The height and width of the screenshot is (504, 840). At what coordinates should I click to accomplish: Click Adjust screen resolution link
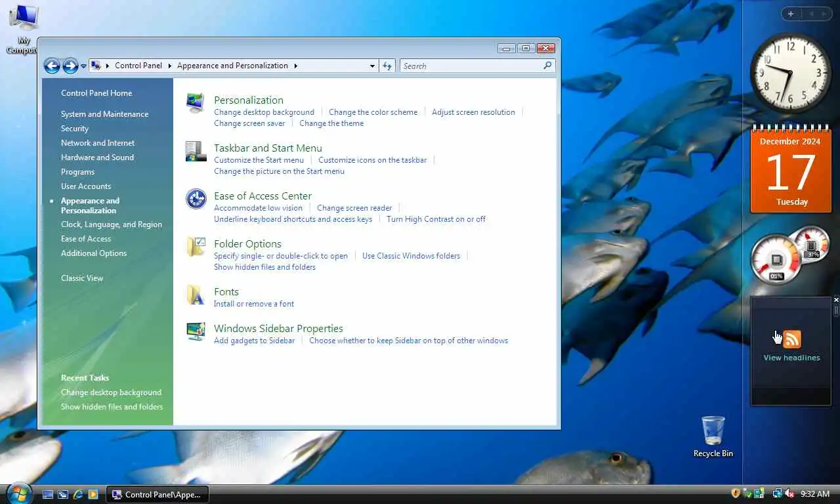pos(473,112)
